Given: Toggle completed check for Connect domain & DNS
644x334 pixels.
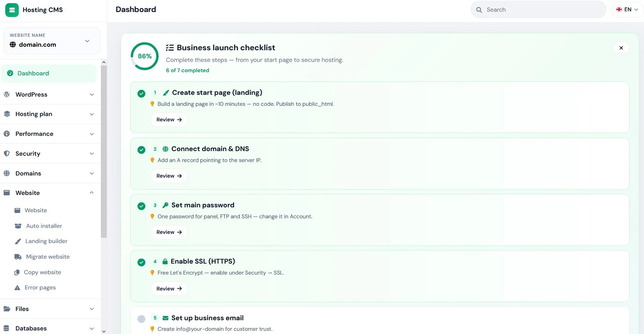Looking at the screenshot, I should [142, 150].
